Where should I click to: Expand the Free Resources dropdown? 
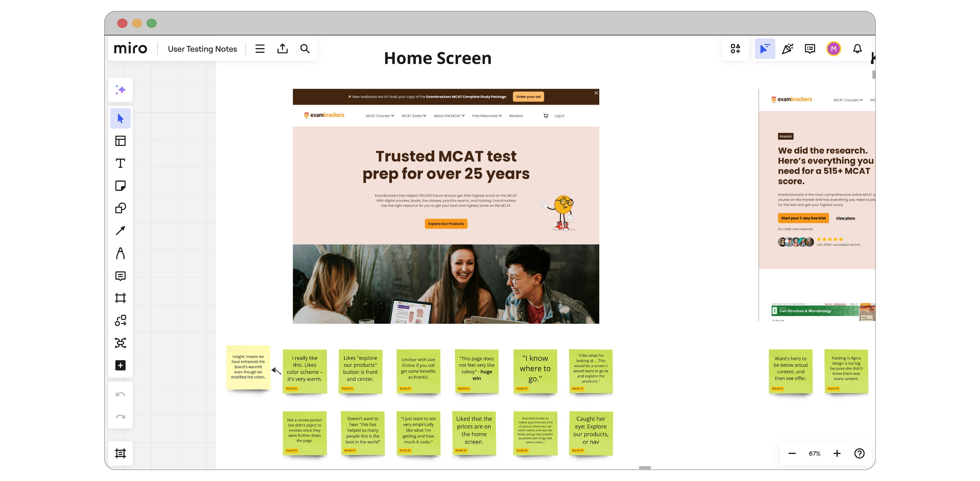tap(487, 116)
